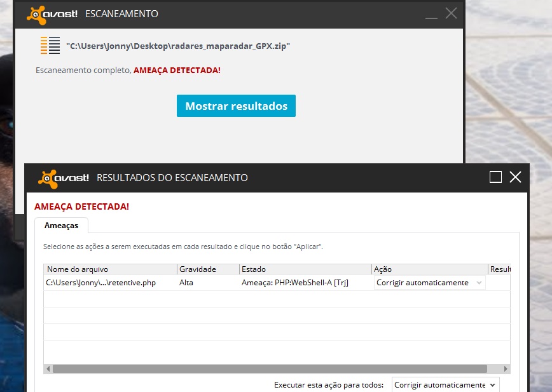Image resolution: width=552 pixels, height=392 pixels.
Task: Click the 'Executar esta ação para todos:' label
Action: click(x=329, y=385)
